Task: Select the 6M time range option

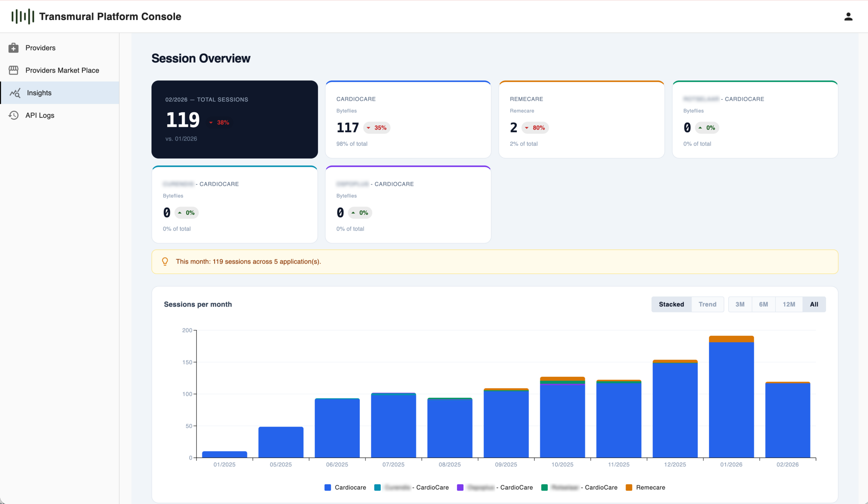Action: click(764, 304)
